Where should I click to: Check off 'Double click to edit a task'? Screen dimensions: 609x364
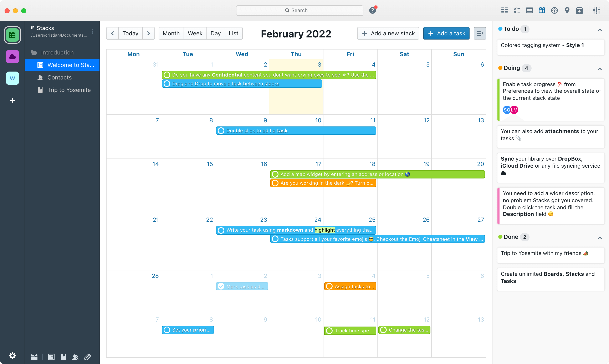pos(221,131)
